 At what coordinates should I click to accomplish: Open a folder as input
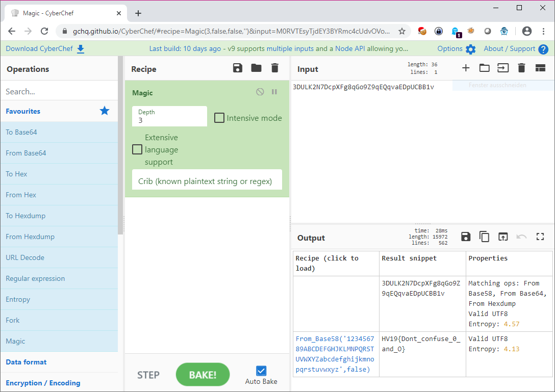coord(484,68)
